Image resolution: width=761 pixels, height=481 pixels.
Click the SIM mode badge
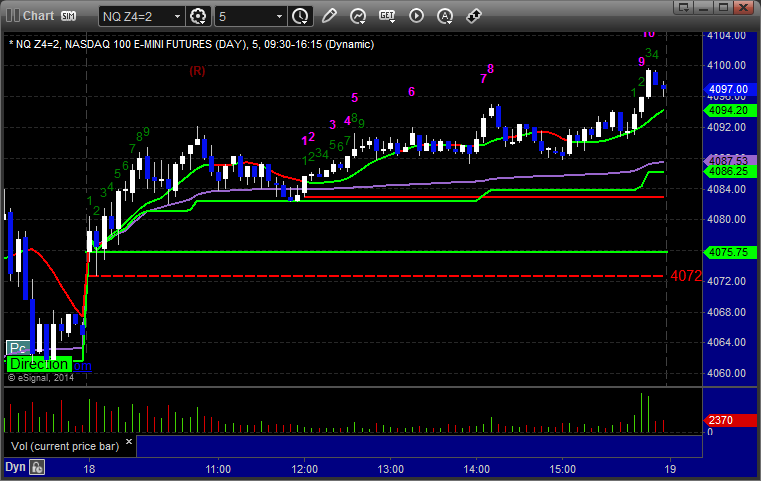68,16
